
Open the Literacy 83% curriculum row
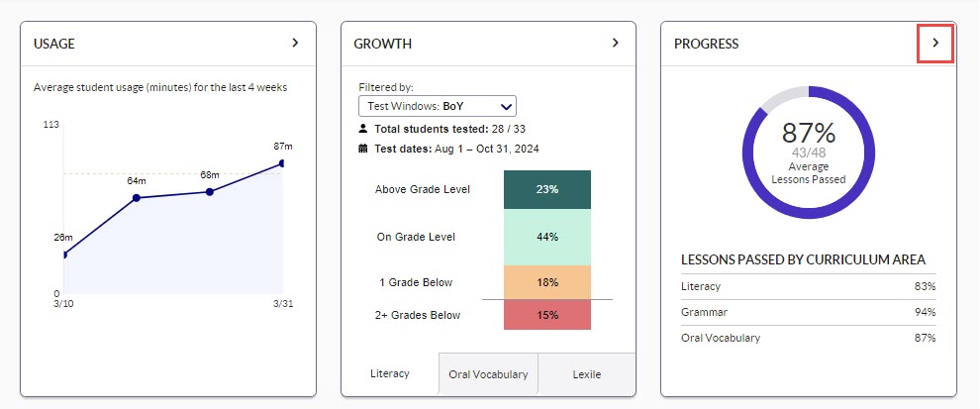point(808,286)
